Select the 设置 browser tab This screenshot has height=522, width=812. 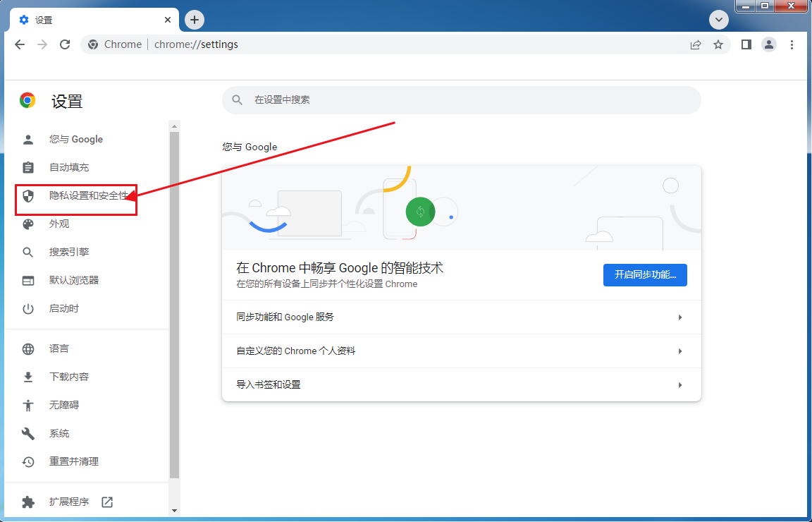coord(94,20)
